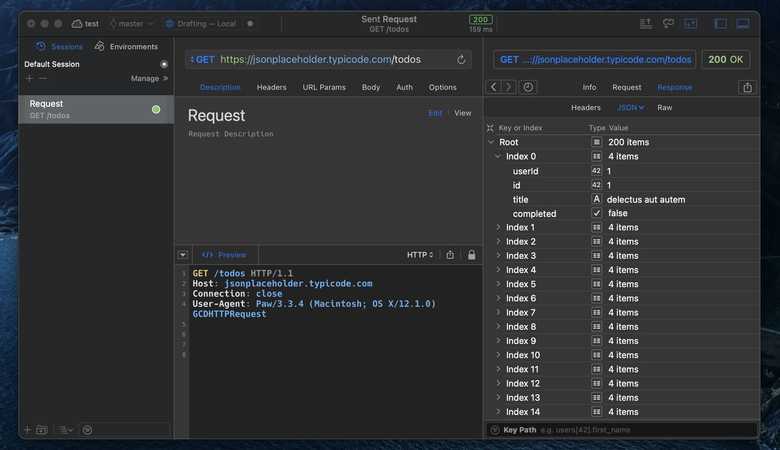Screen dimensions: 780x450
Task: Open the Options tab
Action: [442, 87]
